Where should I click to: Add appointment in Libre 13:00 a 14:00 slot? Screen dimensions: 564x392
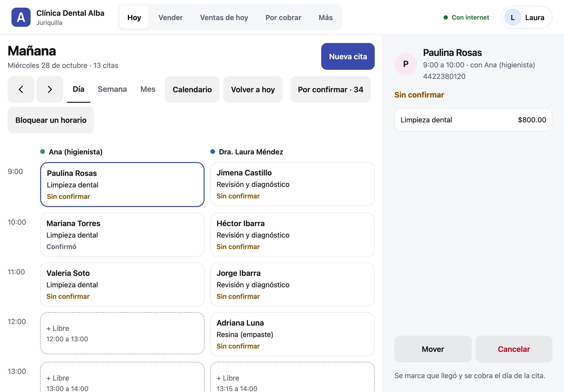coord(122,377)
